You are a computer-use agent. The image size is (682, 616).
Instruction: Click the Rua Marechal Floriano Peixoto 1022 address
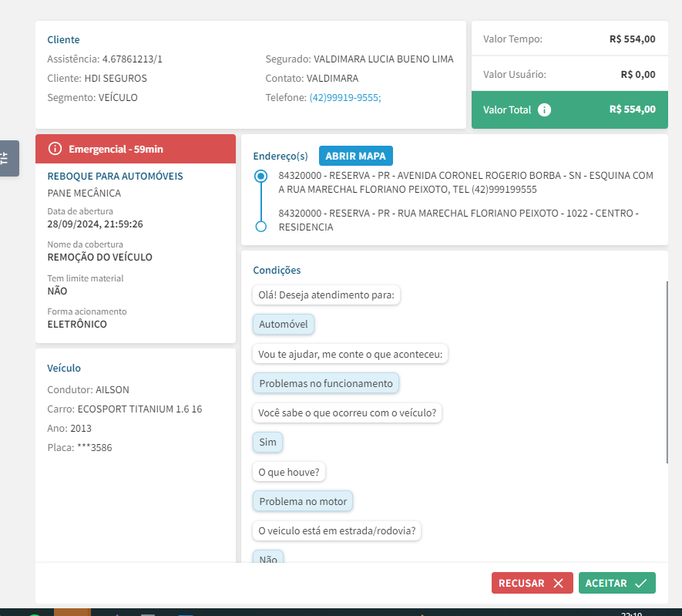[458, 220]
